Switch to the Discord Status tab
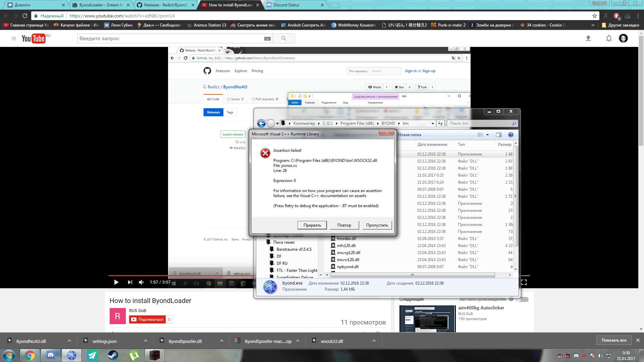The height and width of the screenshot is (362, 644). (296, 5)
